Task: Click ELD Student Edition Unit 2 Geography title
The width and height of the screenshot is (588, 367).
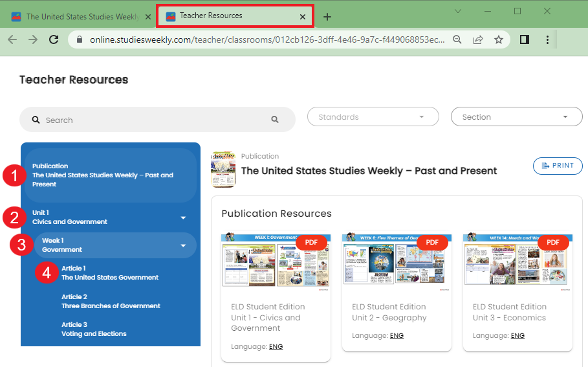Action: click(389, 312)
